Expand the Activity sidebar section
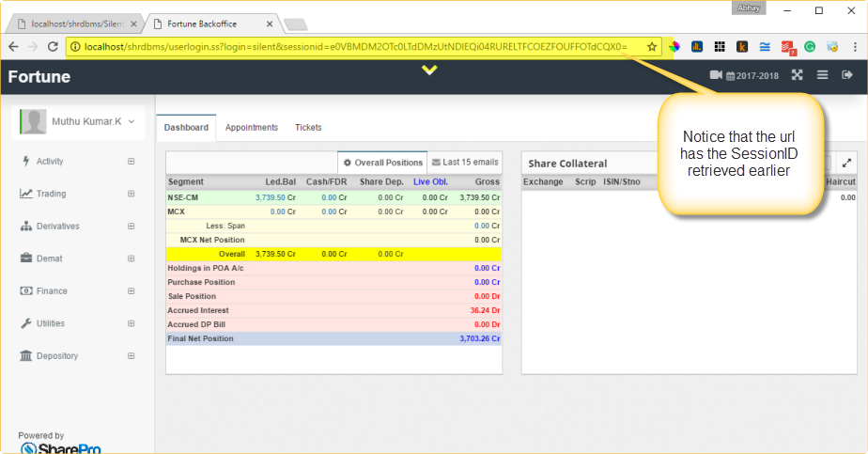This screenshot has height=454, width=868. [131, 162]
